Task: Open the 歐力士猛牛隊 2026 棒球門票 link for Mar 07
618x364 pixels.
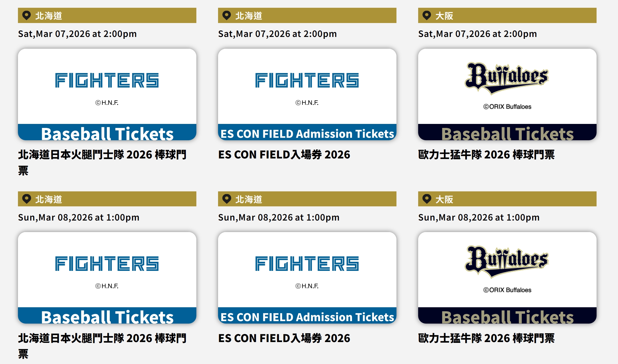Action: click(486, 155)
